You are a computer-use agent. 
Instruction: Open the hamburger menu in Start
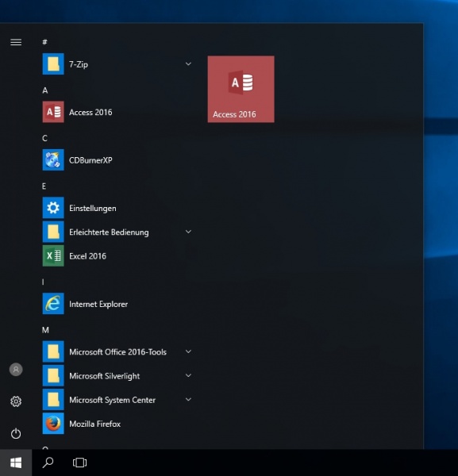coord(16,42)
